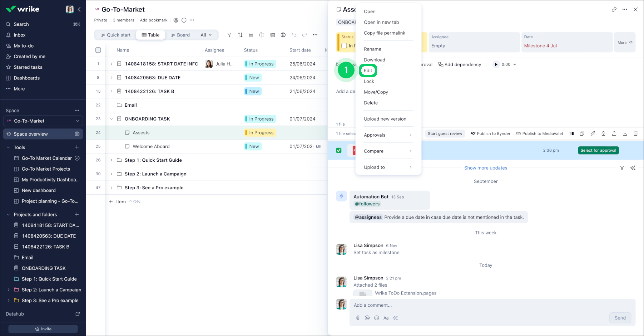Click the download icon in file toolbar
644x336 pixels.
[x=625, y=133]
